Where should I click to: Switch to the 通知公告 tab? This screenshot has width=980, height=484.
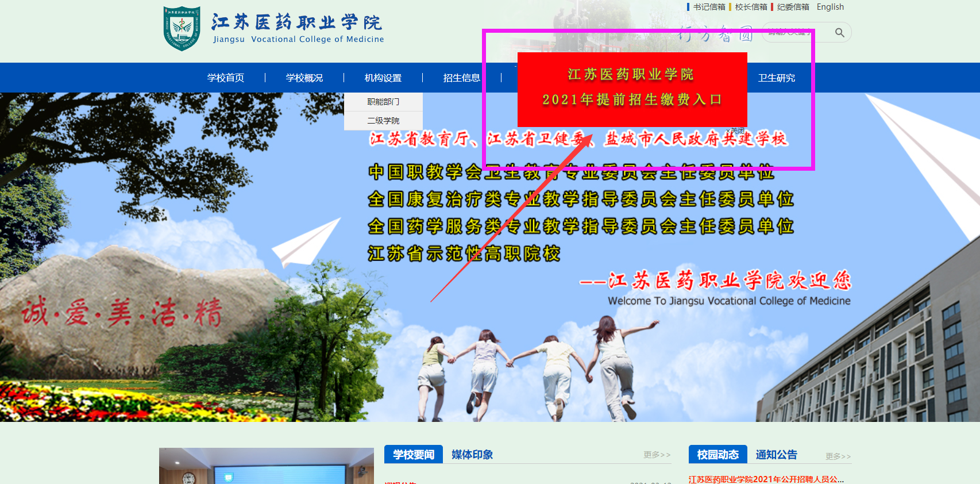[x=777, y=455]
